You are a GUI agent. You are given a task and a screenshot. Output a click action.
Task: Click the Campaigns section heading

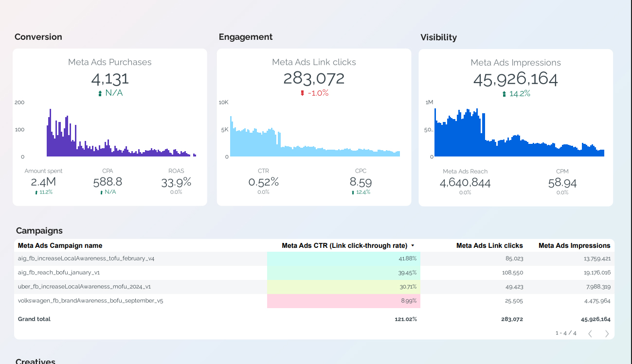[39, 231]
